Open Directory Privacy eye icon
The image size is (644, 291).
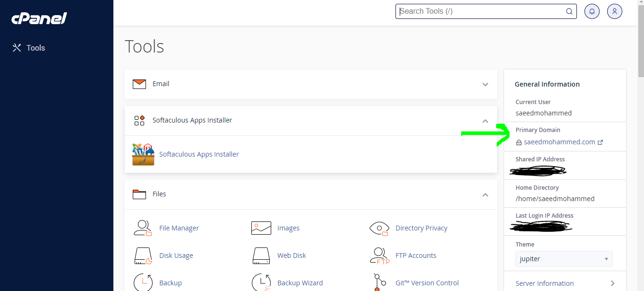379,228
